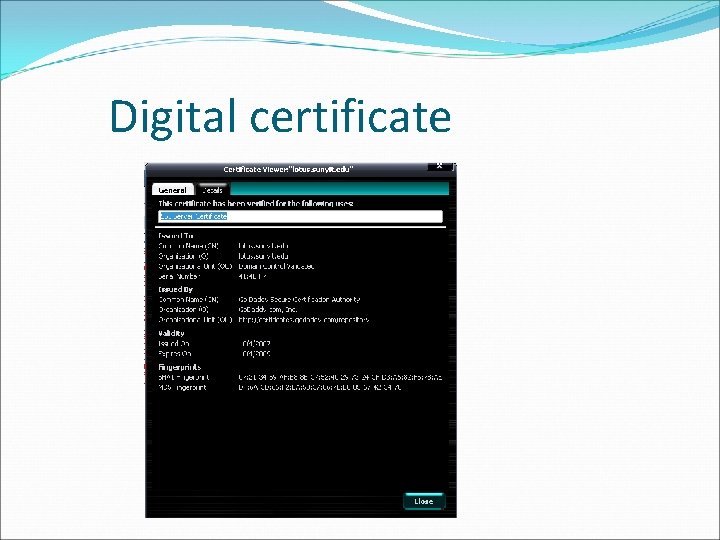The width and height of the screenshot is (720, 540).
Task: Click the 'Digital certificate' slide title
Action: [x=280, y=117]
